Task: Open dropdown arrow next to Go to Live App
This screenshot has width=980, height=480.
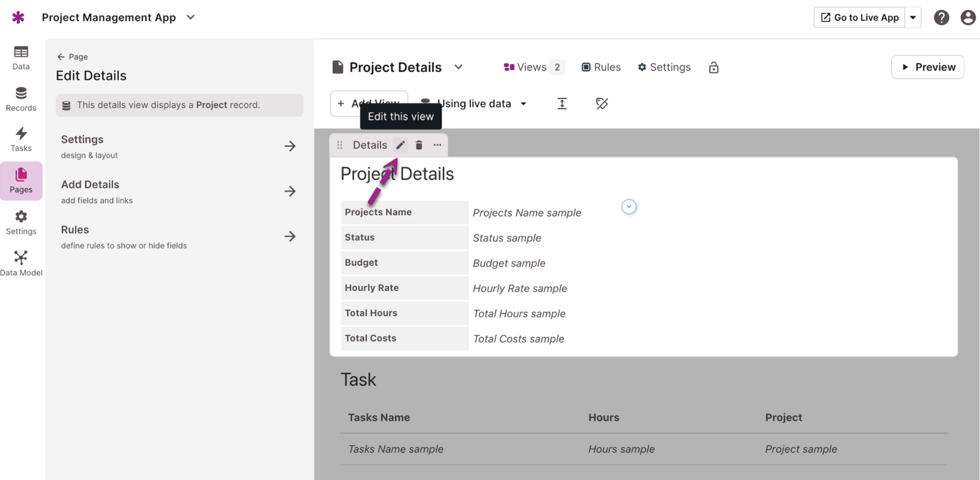Action: pyautogui.click(x=913, y=18)
